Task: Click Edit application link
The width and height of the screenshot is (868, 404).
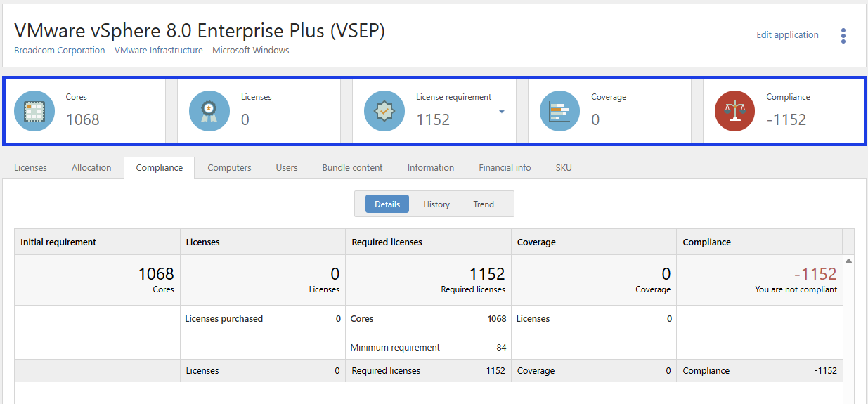Action: point(787,34)
